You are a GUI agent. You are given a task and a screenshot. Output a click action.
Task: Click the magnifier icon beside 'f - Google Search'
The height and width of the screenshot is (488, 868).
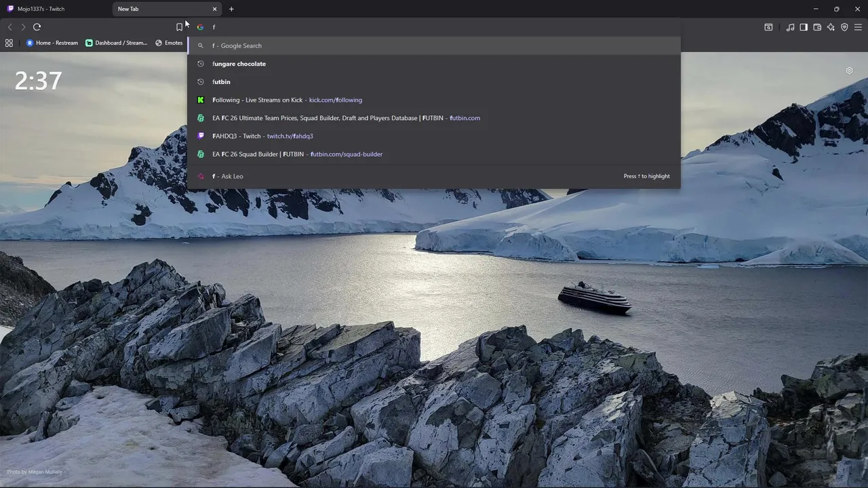click(200, 45)
